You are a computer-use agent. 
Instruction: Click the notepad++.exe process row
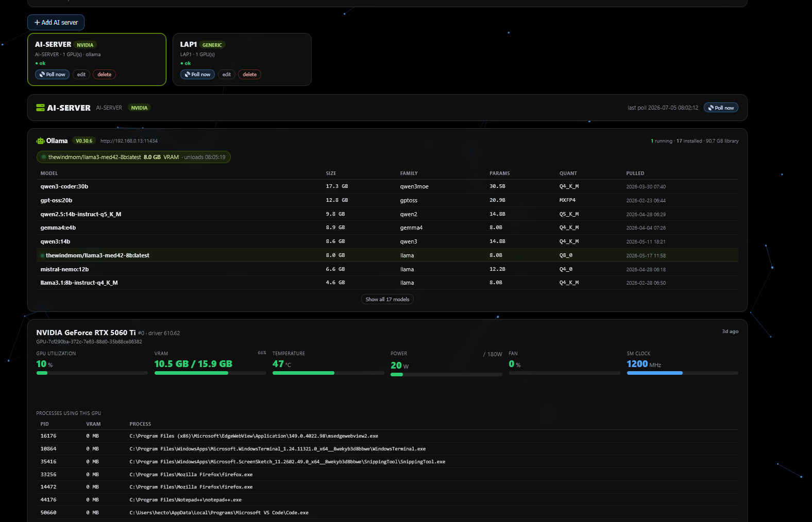coord(387,500)
